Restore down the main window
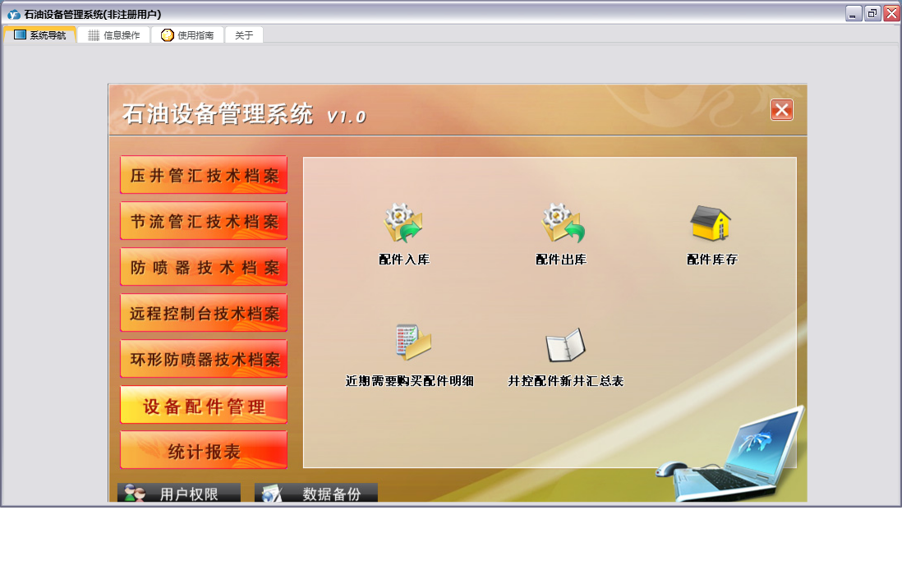 (872, 13)
